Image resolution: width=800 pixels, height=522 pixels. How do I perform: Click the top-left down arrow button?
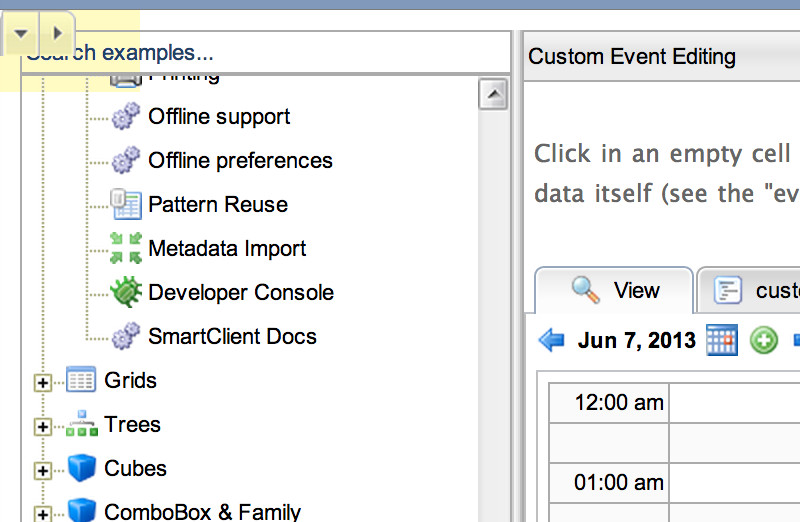(22, 33)
